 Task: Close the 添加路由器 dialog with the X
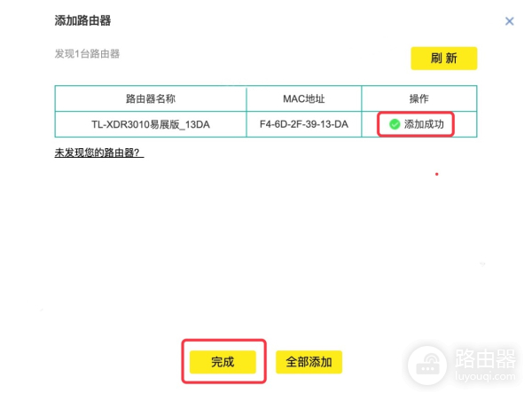coord(509,21)
